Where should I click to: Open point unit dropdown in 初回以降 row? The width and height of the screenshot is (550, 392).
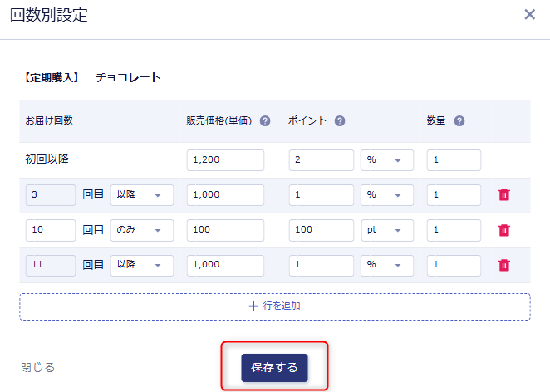386,160
